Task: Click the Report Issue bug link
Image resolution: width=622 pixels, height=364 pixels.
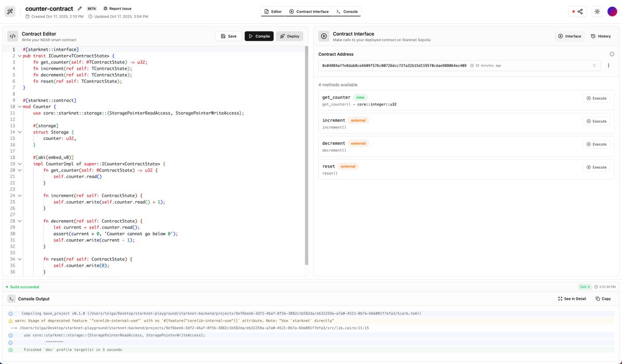Action: point(117,9)
